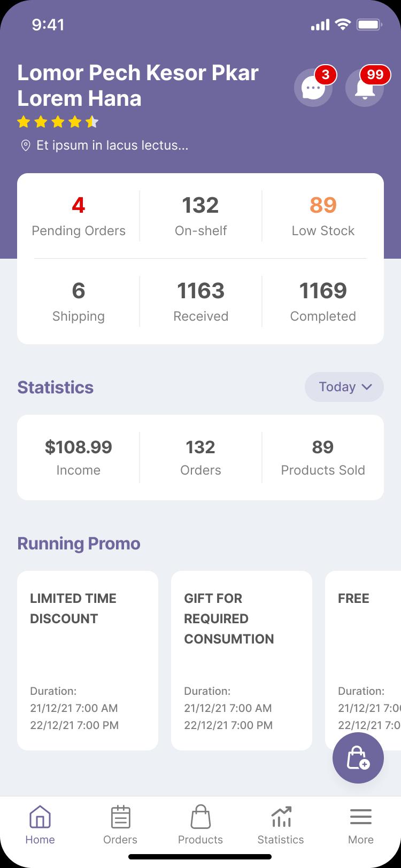Open the Limited Time Discount promo card
The width and height of the screenshot is (401, 868).
(88, 661)
